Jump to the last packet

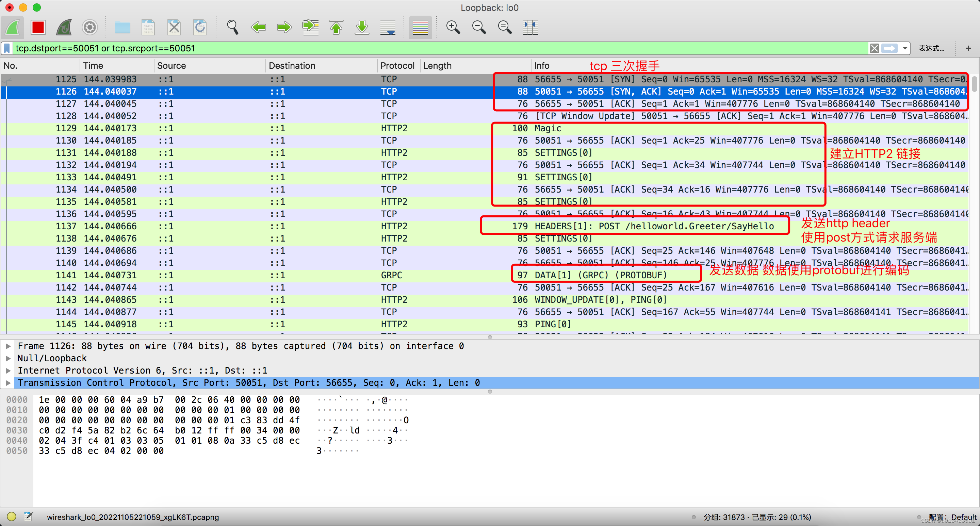pos(362,27)
